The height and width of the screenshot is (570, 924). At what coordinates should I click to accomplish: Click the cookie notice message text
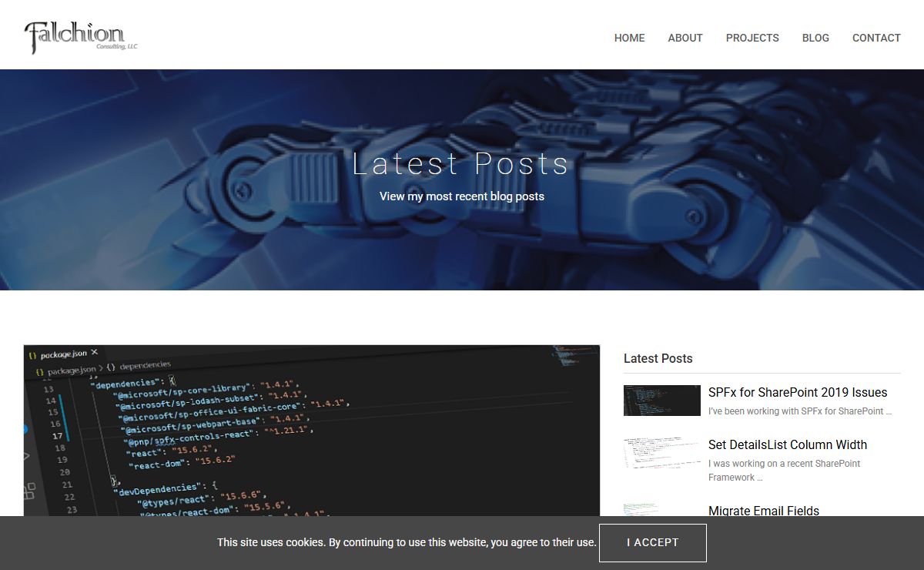tap(407, 542)
